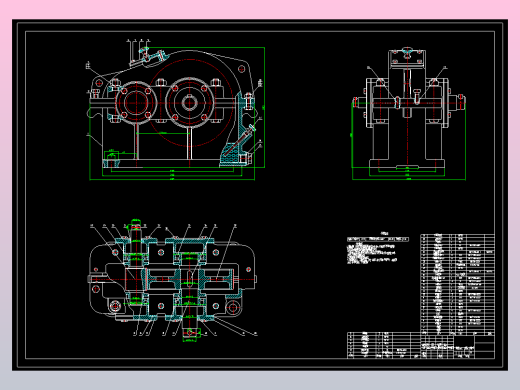
Task: Select the technical notes text block
Action: (378, 248)
